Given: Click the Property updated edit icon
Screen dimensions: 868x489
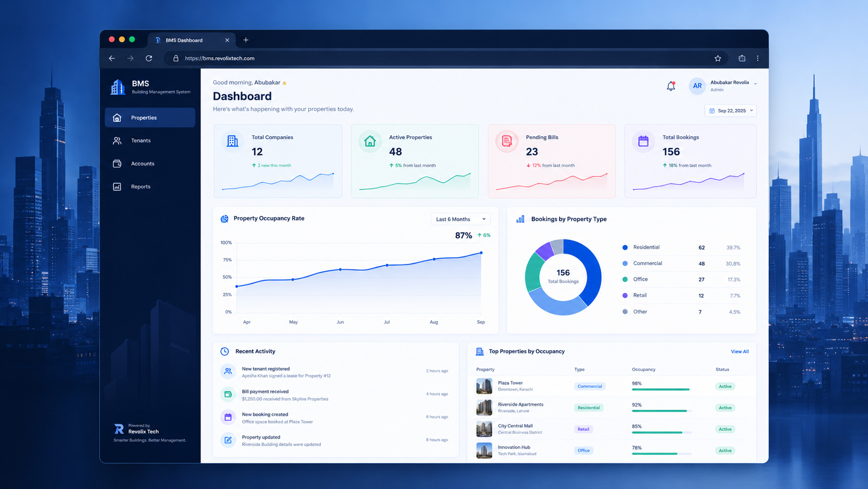Looking at the screenshot, I should click(x=228, y=440).
